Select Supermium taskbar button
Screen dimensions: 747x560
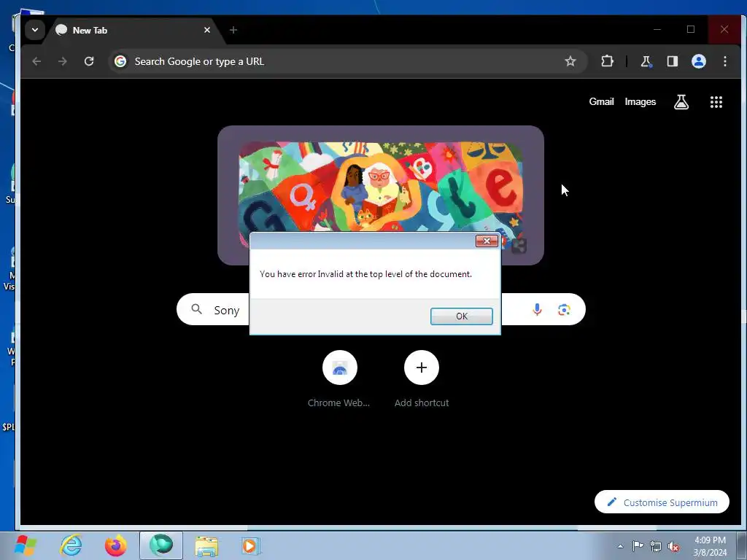click(x=161, y=545)
